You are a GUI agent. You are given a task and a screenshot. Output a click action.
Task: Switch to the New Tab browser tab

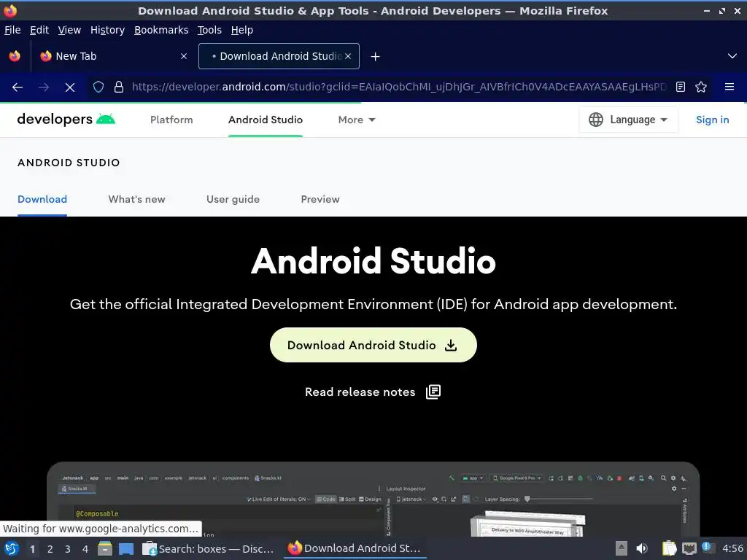(x=113, y=56)
